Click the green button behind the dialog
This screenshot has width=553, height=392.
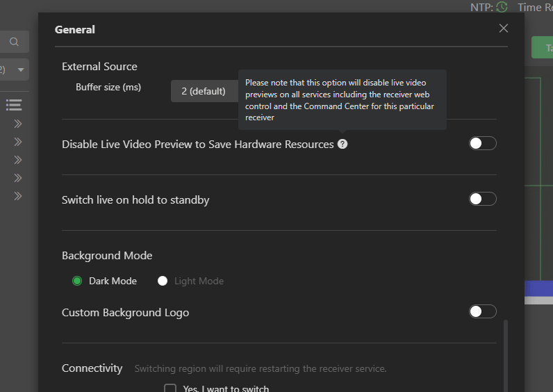coord(542,47)
